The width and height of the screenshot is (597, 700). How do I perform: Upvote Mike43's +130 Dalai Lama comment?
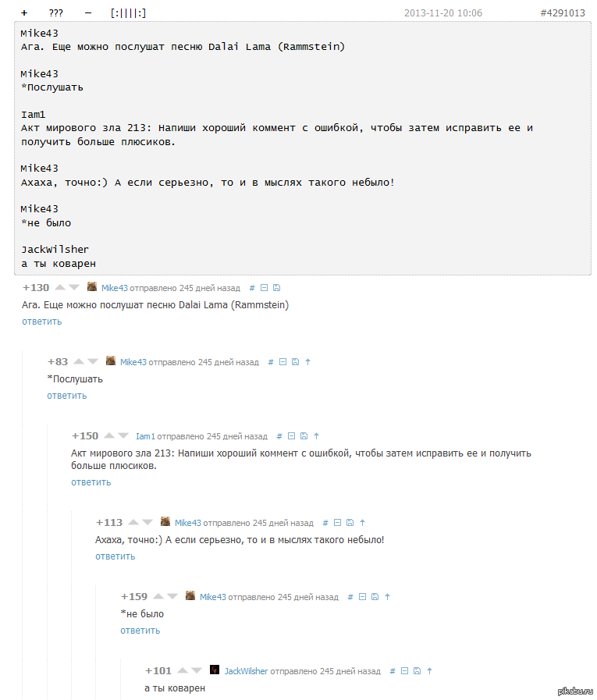coord(60,288)
